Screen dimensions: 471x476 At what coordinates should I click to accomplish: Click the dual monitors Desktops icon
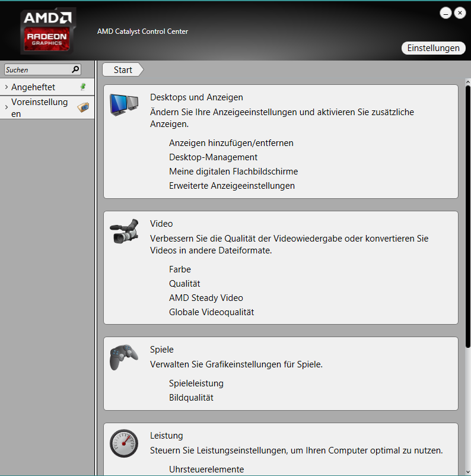(124, 104)
